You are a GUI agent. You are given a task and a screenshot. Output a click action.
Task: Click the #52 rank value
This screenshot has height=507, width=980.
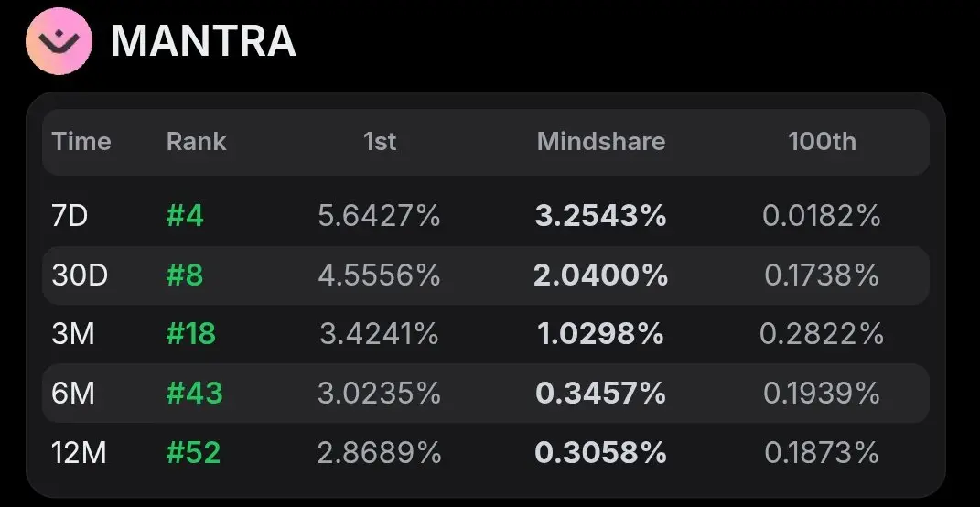tap(193, 453)
